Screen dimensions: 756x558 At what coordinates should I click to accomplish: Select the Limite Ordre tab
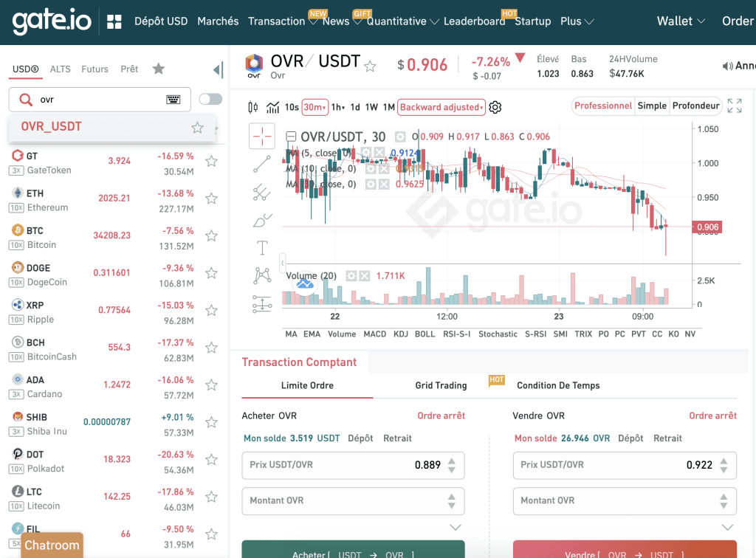[x=307, y=385]
